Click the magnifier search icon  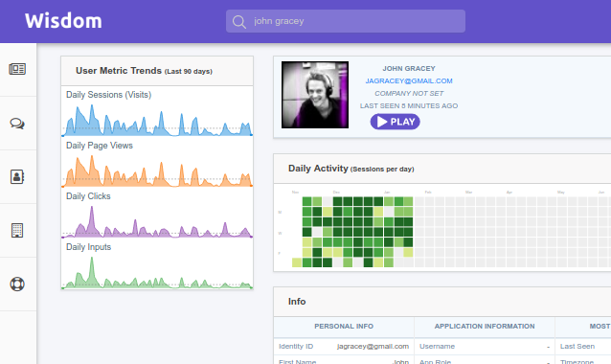(x=238, y=22)
